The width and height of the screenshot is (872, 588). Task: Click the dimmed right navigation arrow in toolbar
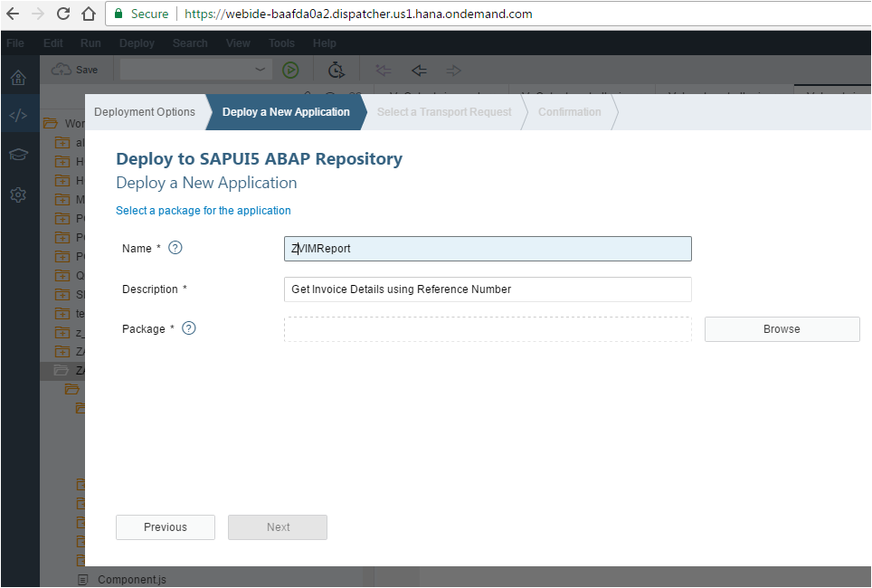point(454,70)
